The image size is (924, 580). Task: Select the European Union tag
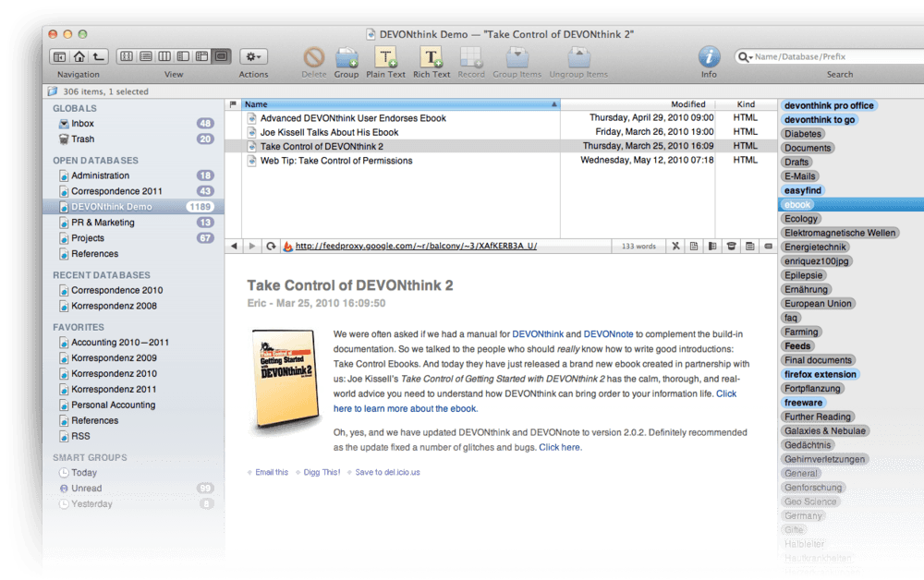tap(818, 303)
